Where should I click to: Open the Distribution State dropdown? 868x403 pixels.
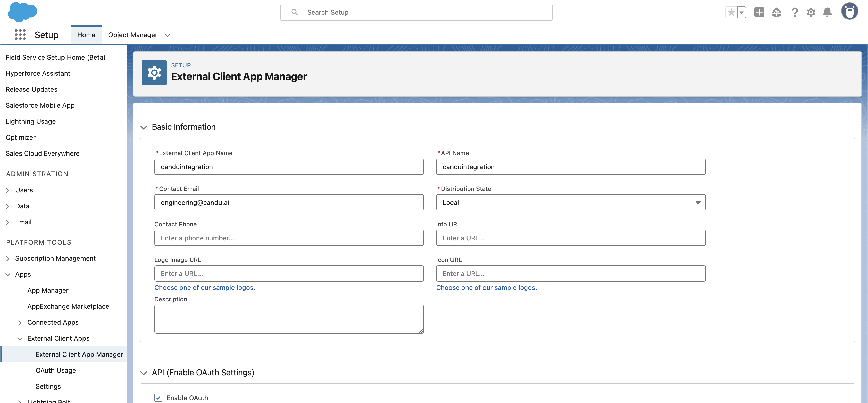coord(571,202)
